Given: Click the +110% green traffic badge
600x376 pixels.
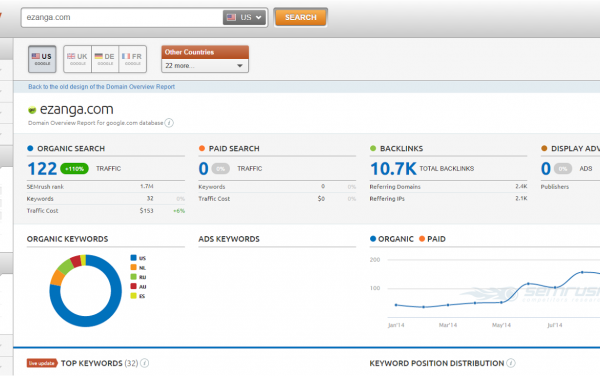Looking at the screenshot, I should tap(74, 169).
